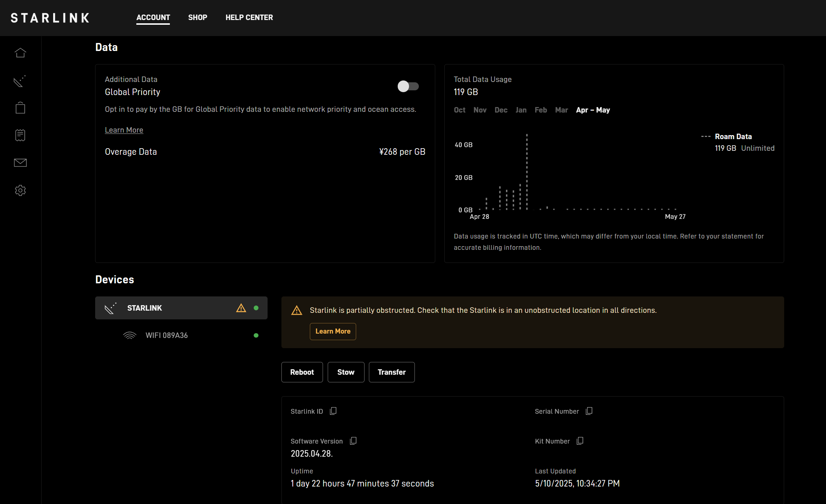Click the Last Updated timestamp
Image resolution: width=826 pixels, height=504 pixels.
point(577,484)
